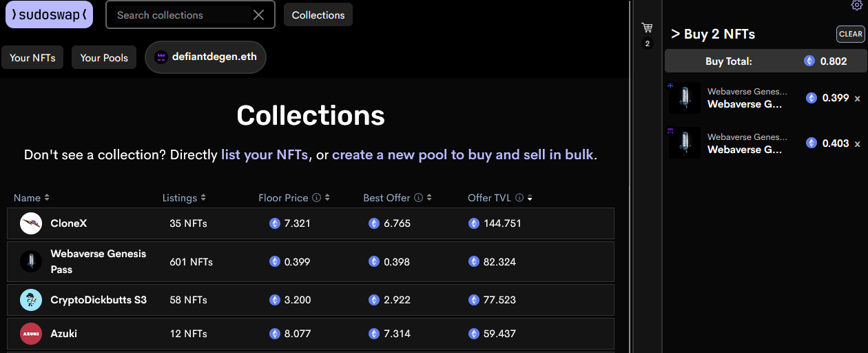Click the ETH icon beside Buy Total
The height and width of the screenshot is (353, 868).
coord(809,61)
